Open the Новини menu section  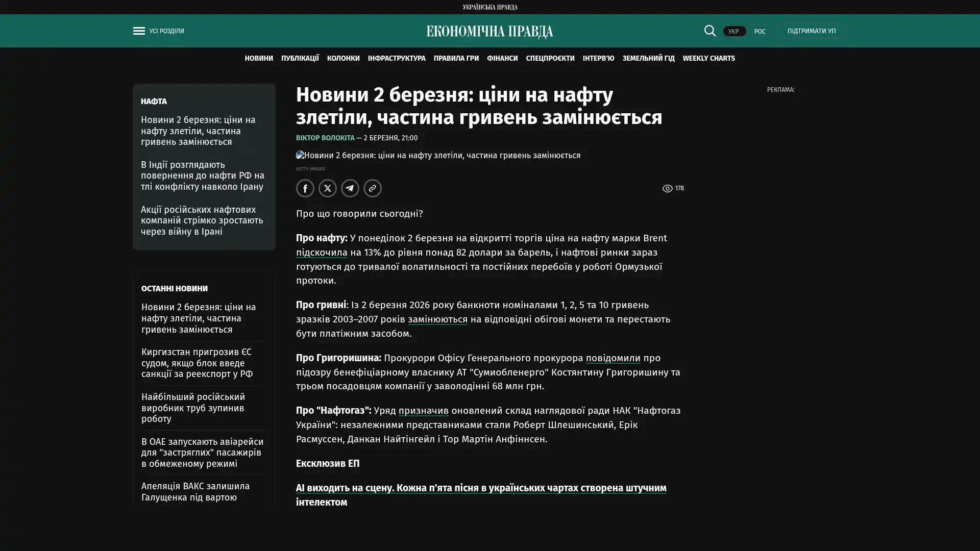point(259,59)
